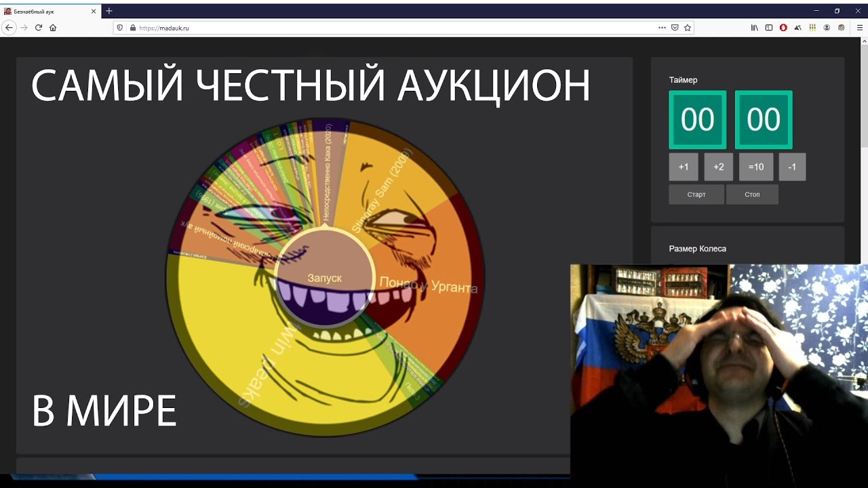
Task: Bookmark this page with the star
Action: (x=688, y=28)
